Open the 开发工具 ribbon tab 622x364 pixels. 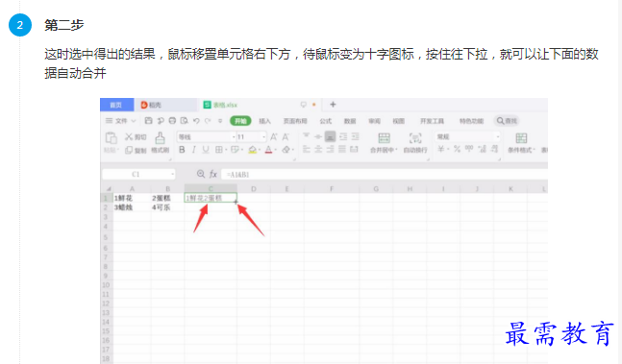coord(433,121)
